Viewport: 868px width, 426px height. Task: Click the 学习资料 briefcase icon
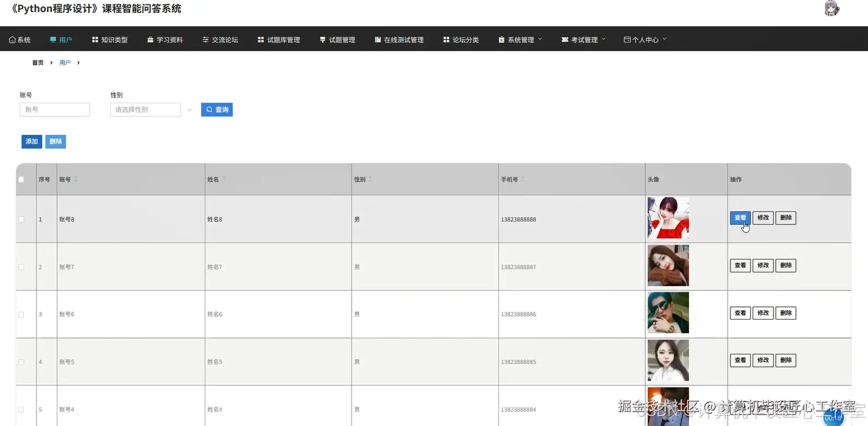151,40
